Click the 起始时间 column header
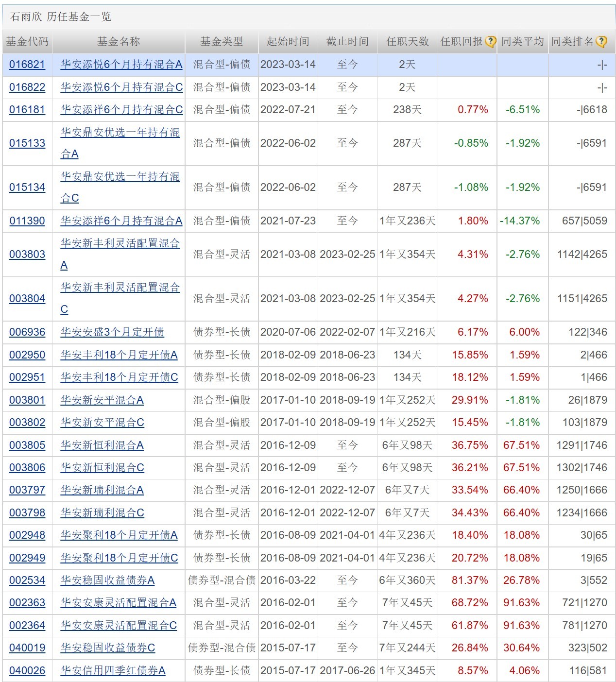The height and width of the screenshot is (682, 616). coord(288,42)
